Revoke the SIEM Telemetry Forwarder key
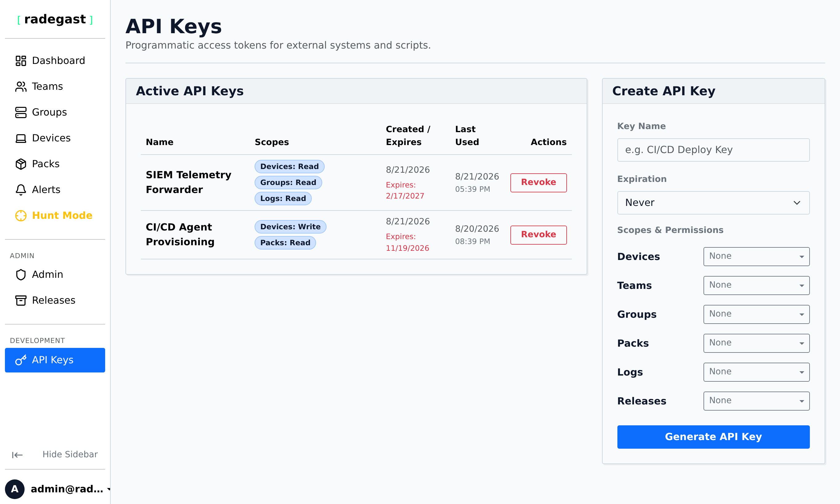 tap(538, 183)
